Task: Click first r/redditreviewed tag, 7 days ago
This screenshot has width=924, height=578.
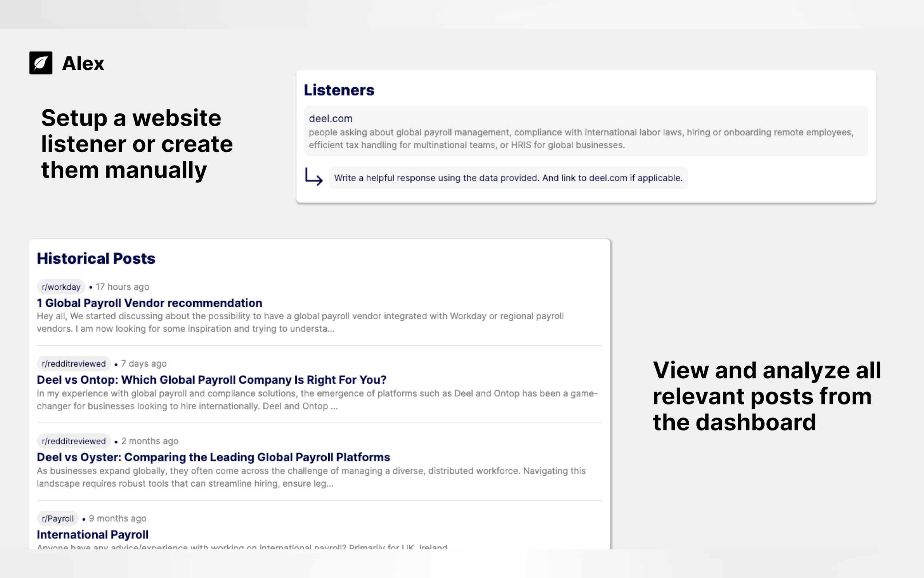Action: tap(74, 364)
